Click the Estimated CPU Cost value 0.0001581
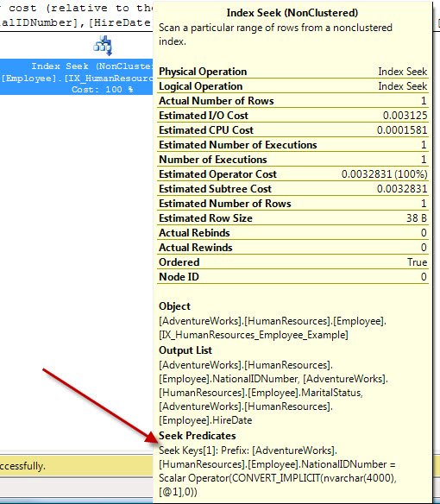This screenshot has width=440, height=504. [402, 130]
